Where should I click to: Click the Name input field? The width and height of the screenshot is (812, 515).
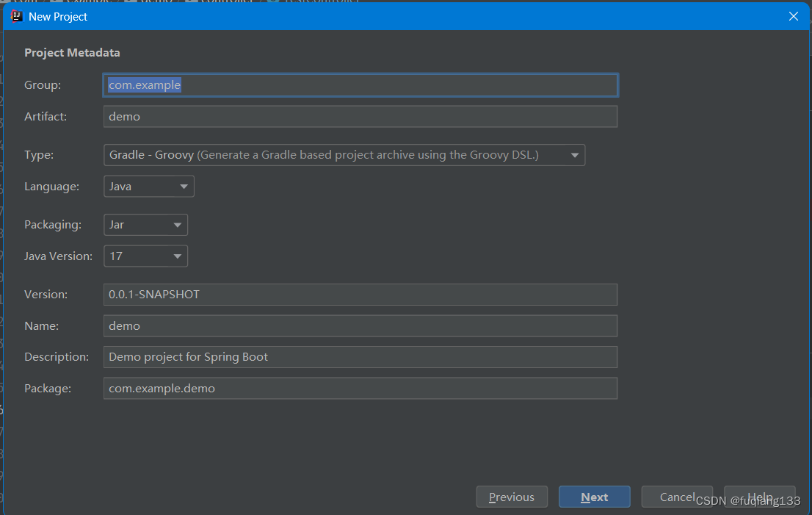(x=360, y=326)
